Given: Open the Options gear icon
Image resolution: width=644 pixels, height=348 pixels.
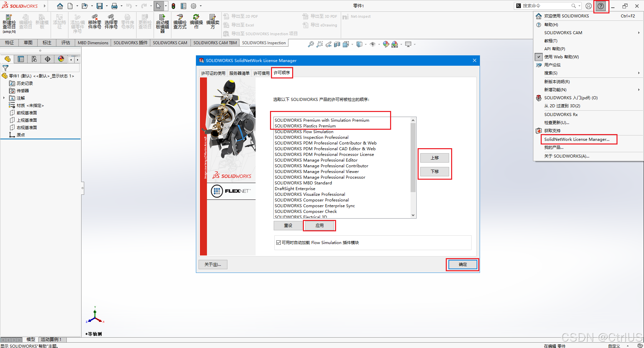Looking at the screenshot, I should click(194, 6).
